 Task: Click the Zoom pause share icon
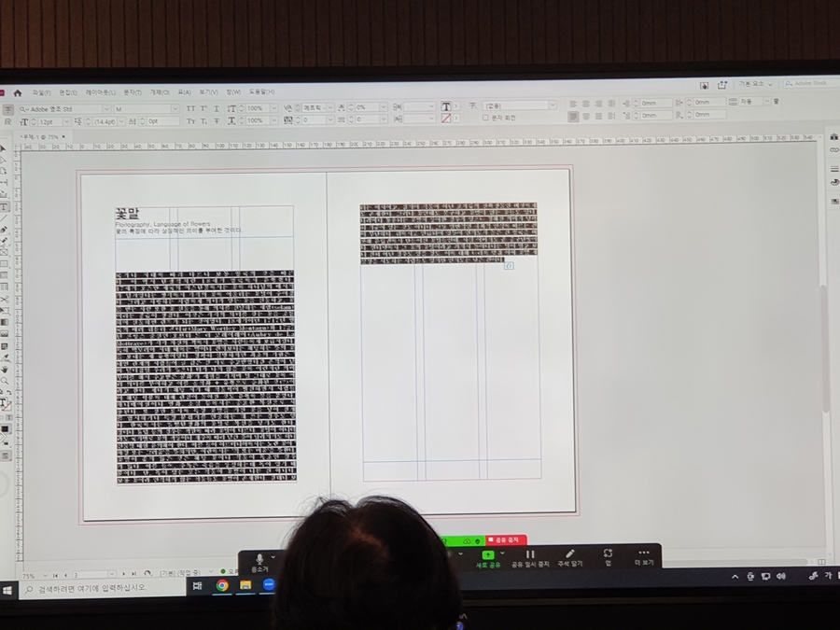(x=529, y=554)
